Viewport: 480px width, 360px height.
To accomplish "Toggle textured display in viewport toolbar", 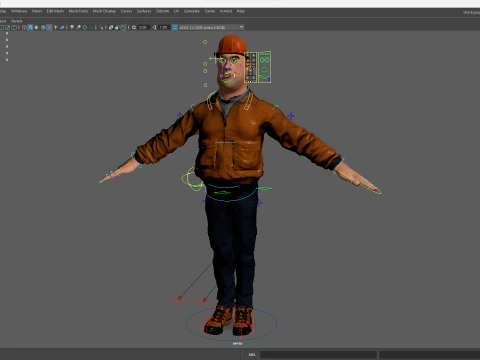I will point(49,27).
